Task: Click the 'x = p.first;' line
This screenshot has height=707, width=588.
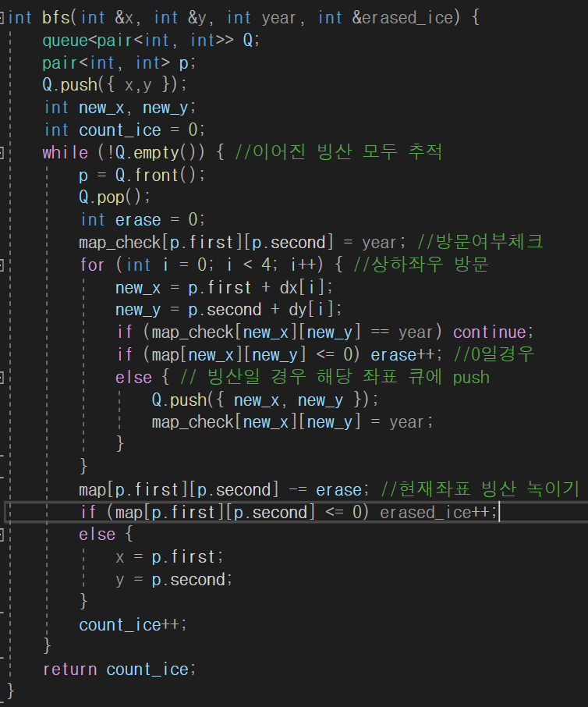Action: [x=169, y=557]
